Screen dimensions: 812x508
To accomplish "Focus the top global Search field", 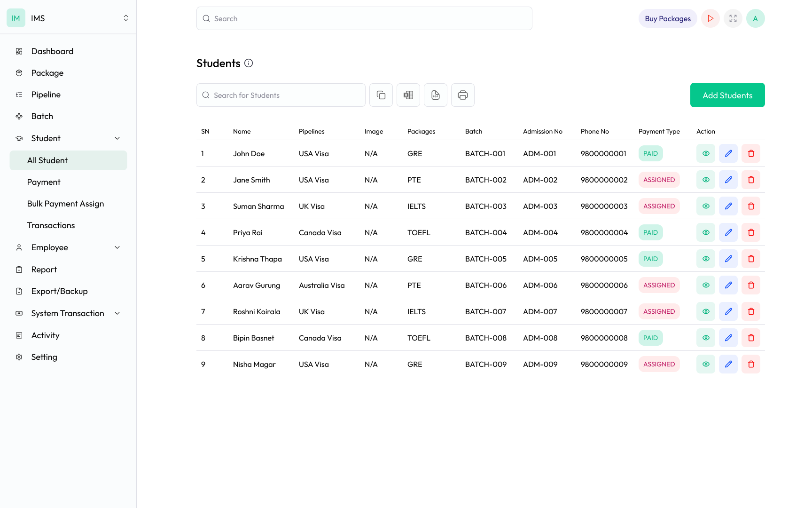I will tap(364, 18).
